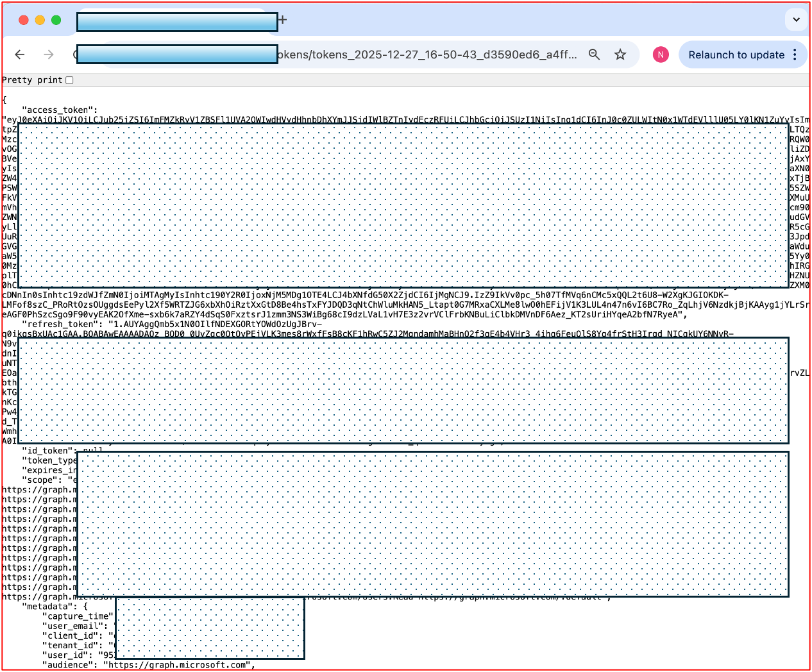
Task: Click the Pretty print label
Action: 32,80
